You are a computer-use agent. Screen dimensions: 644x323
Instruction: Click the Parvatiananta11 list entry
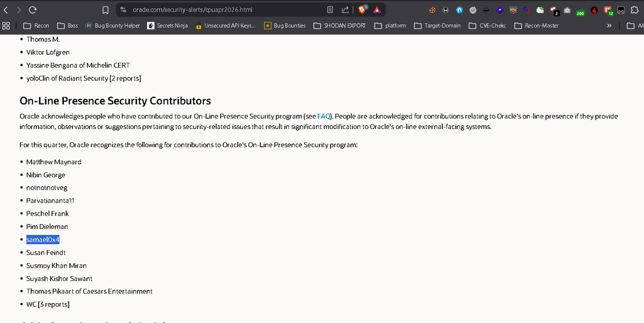click(50, 200)
